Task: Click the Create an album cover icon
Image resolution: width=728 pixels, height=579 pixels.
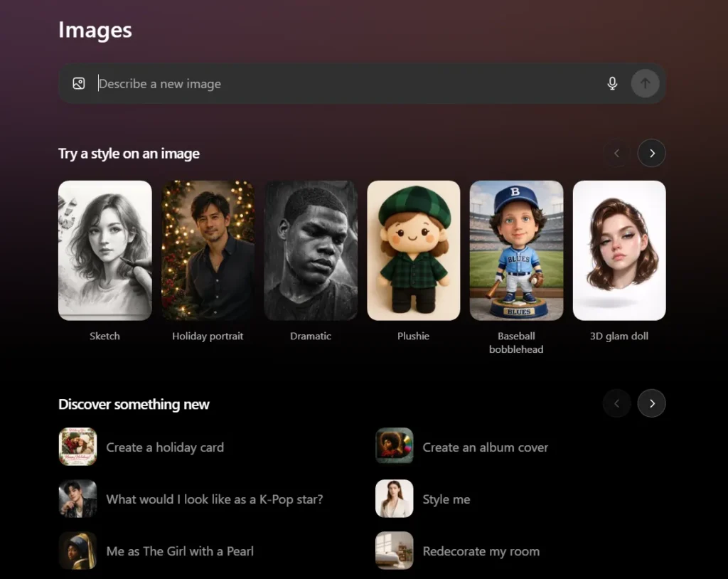Action: point(394,447)
